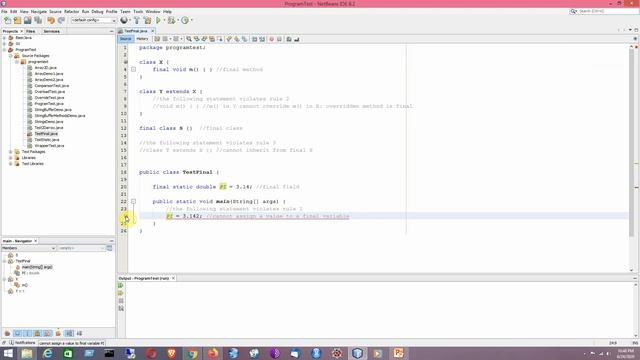The height and width of the screenshot is (360, 640).
Task: Click the Notifications status bar icon
Action: point(11,343)
